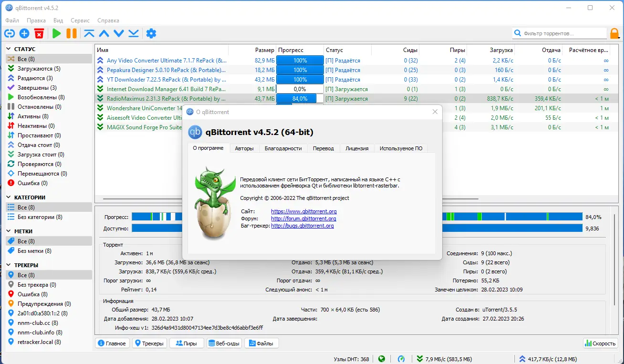Screen dimensions: 624x364
Task: Select the Проверяются (0) status filter
Action: (x=49, y=164)
